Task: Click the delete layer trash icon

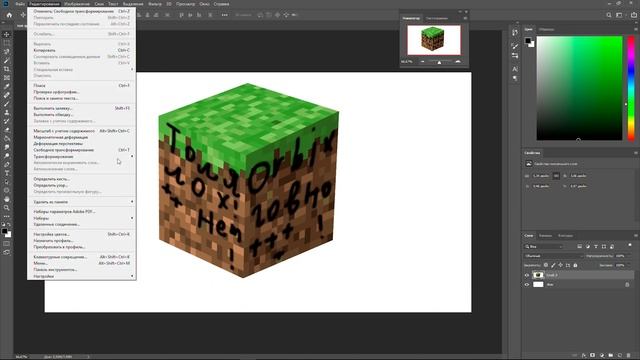Action: tap(629, 356)
